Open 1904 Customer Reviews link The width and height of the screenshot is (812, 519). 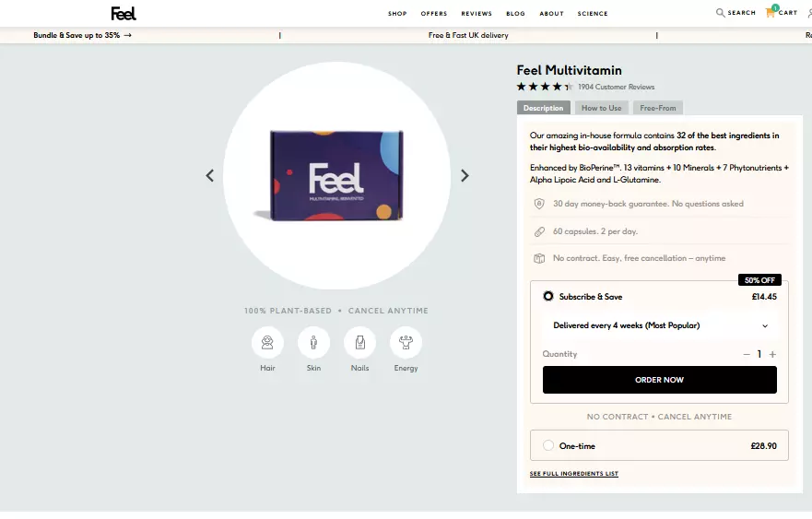coord(617,87)
